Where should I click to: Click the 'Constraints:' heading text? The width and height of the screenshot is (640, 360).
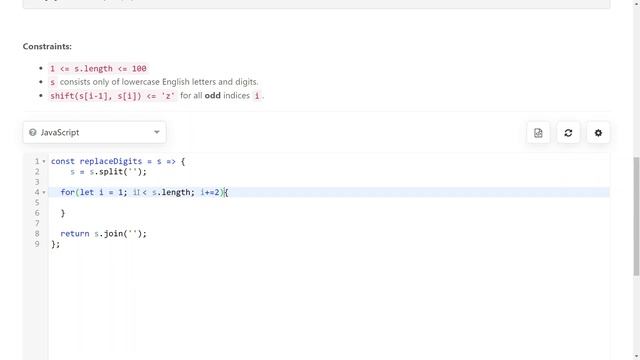(47, 47)
